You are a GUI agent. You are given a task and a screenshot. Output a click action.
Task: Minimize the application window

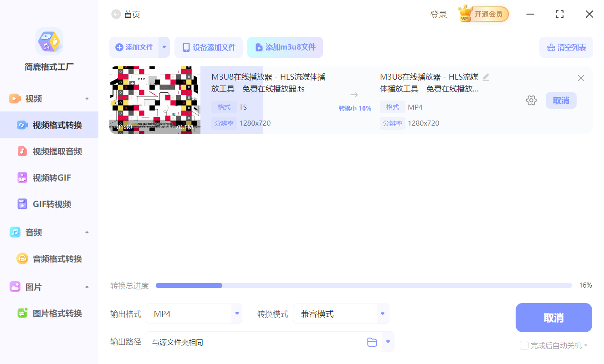pos(530,14)
